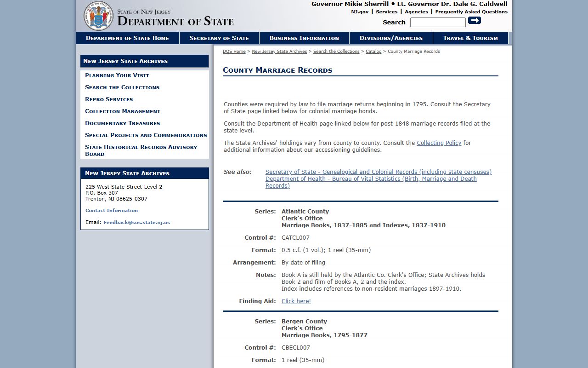
Task: Open Secretary of State Genealogical Records link
Action: 379,172
